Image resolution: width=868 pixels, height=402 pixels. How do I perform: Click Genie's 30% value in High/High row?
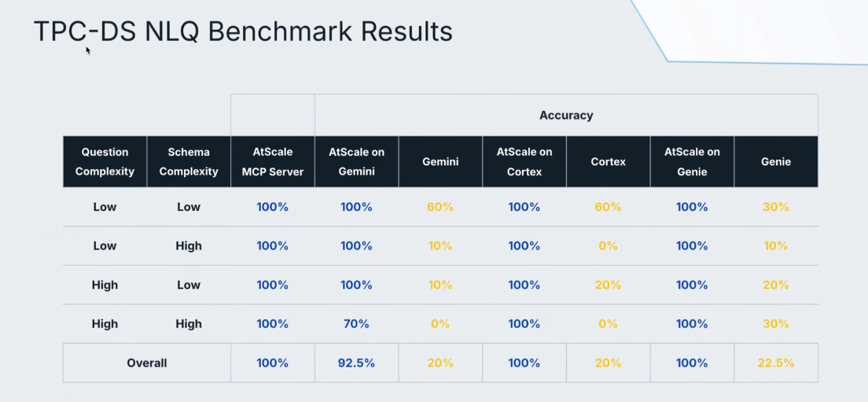(775, 324)
